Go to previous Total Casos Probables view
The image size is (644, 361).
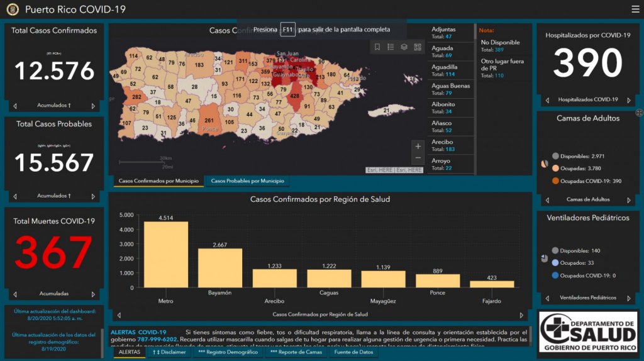click(15, 196)
